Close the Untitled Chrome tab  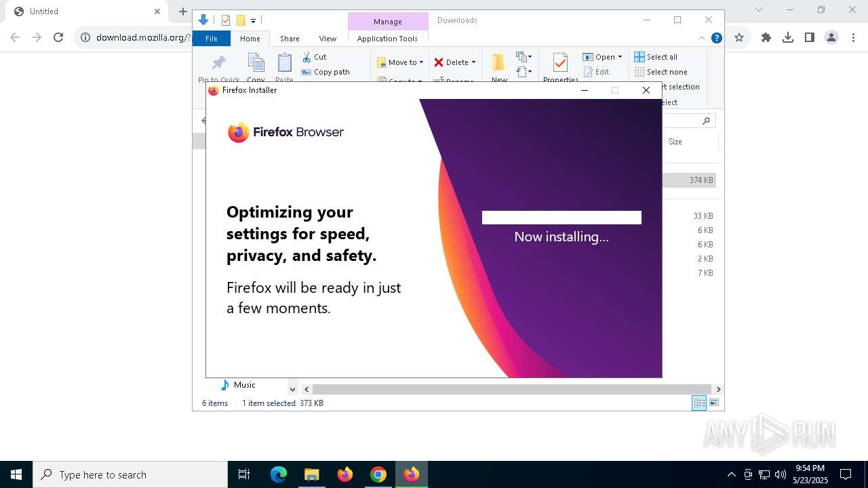[157, 12]
